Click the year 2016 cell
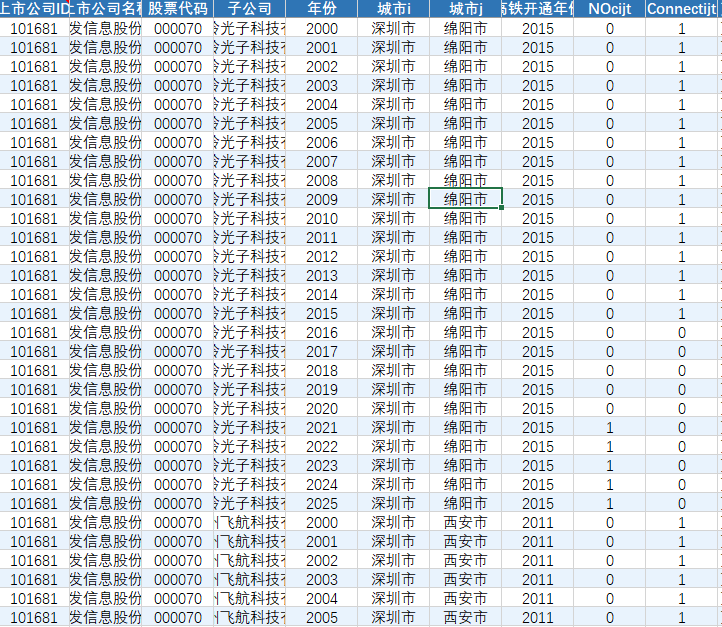The width and height of the screenshot is (722, 627). pyautogui.click(x=321, y=332)
